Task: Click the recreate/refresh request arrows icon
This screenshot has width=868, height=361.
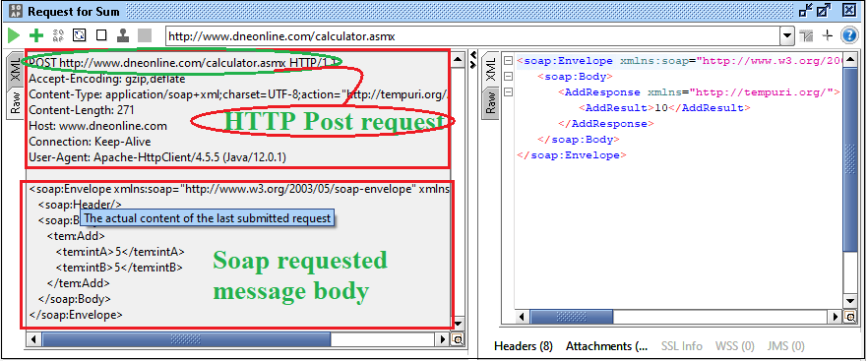Action: (80, 36)
